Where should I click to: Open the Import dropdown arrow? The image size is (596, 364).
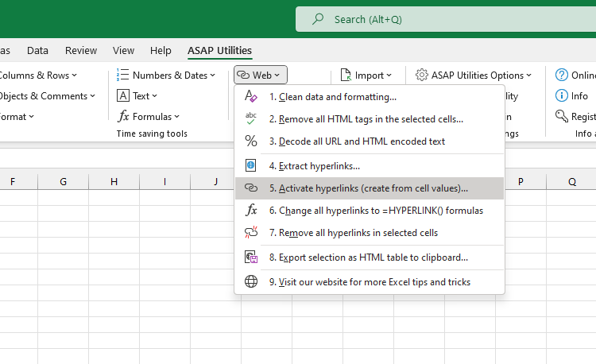389,76
